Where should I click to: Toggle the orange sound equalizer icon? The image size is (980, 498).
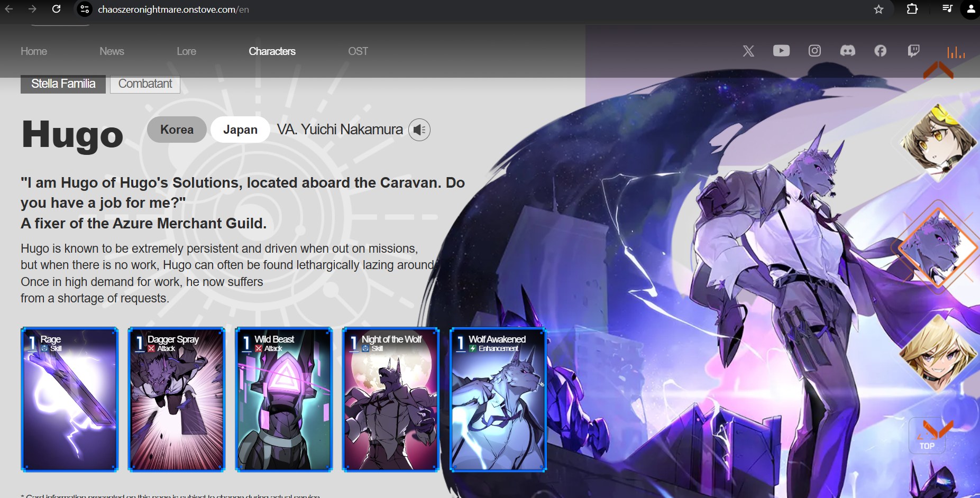[x=956, y=52]
